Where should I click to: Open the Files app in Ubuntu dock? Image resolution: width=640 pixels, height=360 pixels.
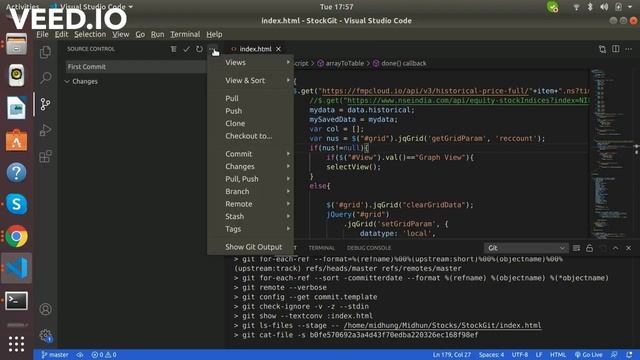click(16, 44)
